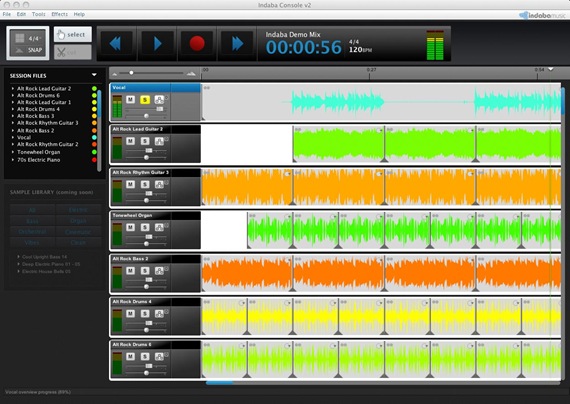Mute the Alt Rock Drums 6 track

point(131,356)
